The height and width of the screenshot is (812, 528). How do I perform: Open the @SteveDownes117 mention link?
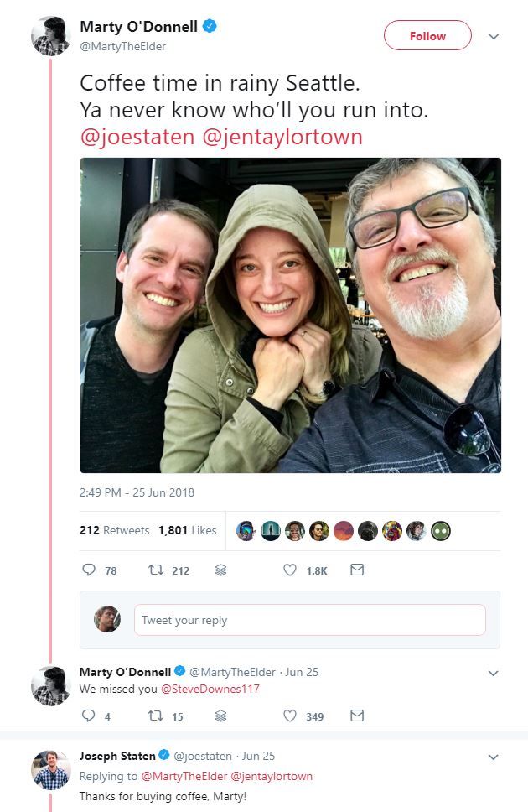pos(210,689)
